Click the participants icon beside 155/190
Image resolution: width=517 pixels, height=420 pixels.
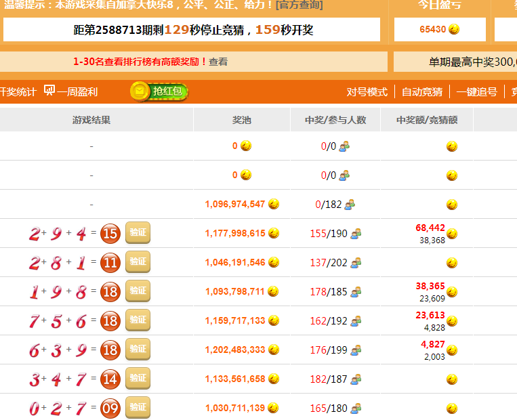[x=356, y=234]
